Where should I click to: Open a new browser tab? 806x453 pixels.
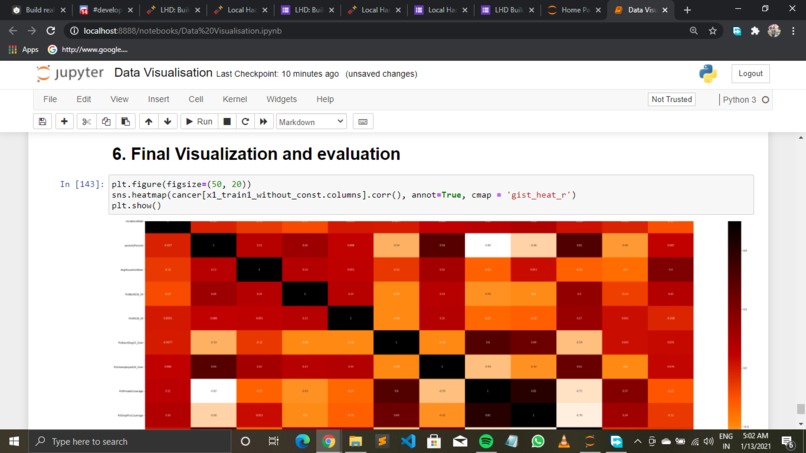[687, 10]
